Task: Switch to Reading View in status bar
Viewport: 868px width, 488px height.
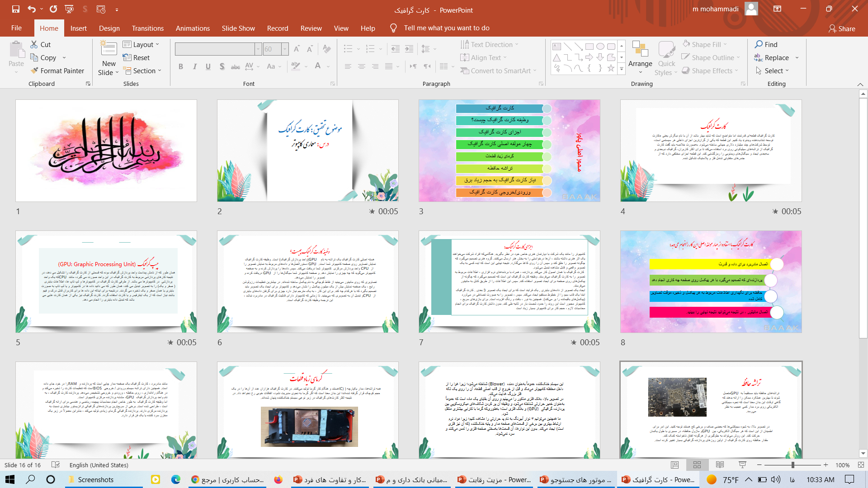Action: pos(720,465)
